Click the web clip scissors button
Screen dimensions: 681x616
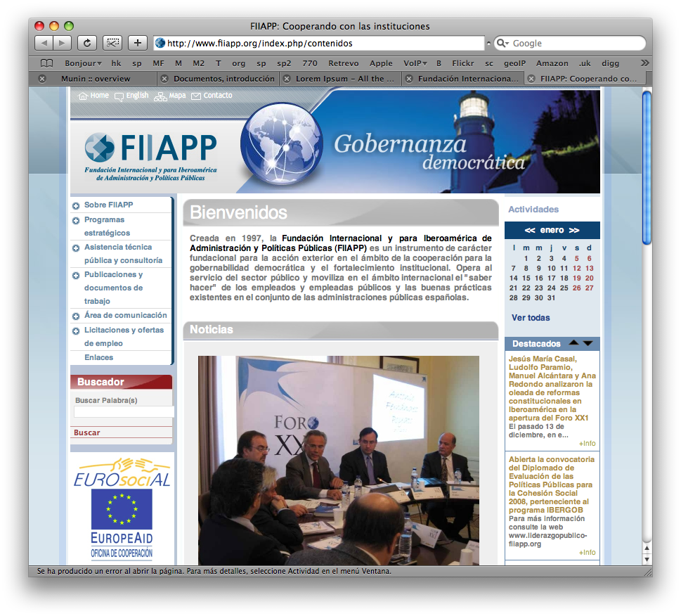pos(112,43)
